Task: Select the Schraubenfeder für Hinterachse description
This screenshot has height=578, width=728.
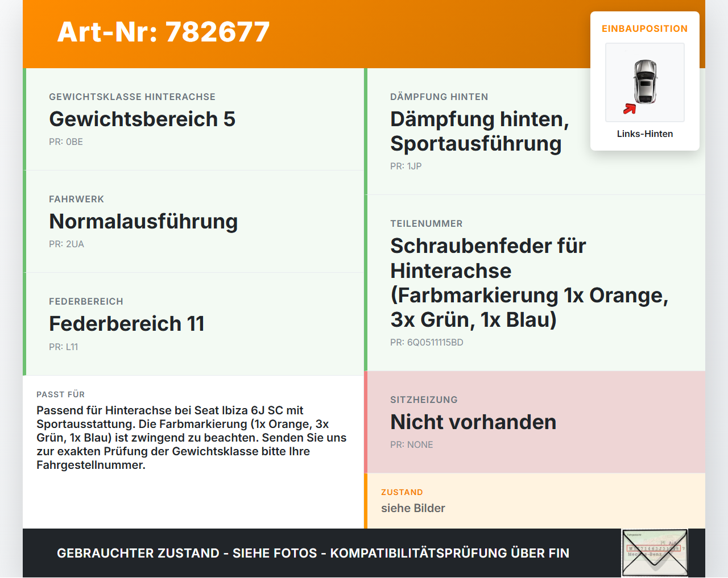Action: click(529, 282)
